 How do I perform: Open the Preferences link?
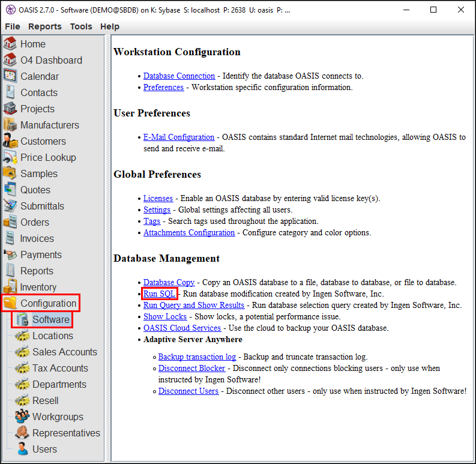click(x=163, y=87)
